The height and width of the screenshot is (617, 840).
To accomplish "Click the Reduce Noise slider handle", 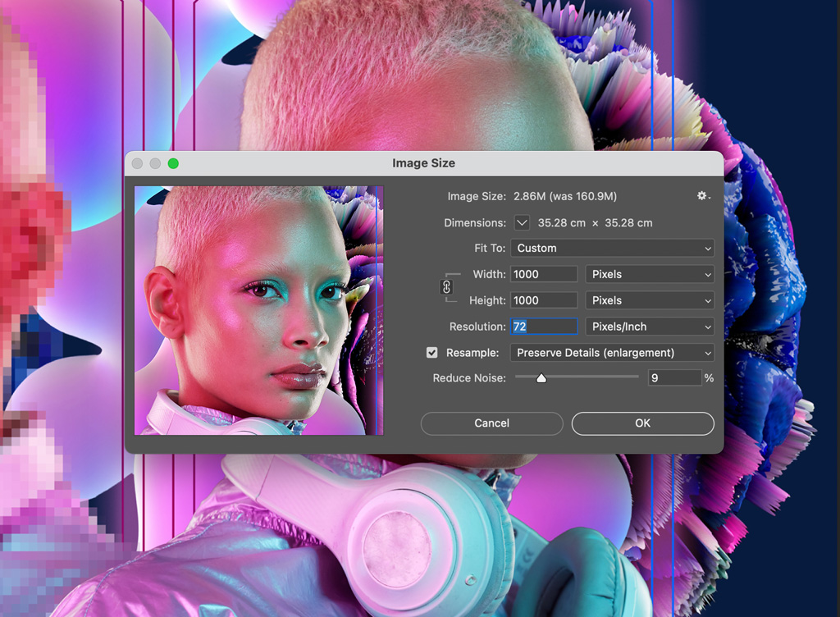I will coord(541,379).
